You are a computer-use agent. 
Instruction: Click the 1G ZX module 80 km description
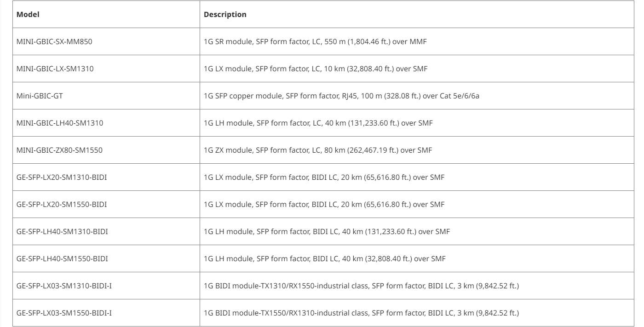(x=318, y=150)
